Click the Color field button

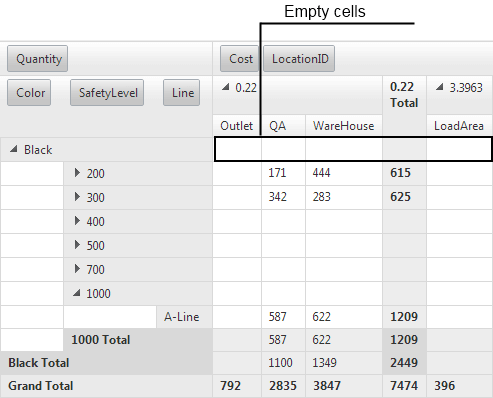[x=29, y=92]
